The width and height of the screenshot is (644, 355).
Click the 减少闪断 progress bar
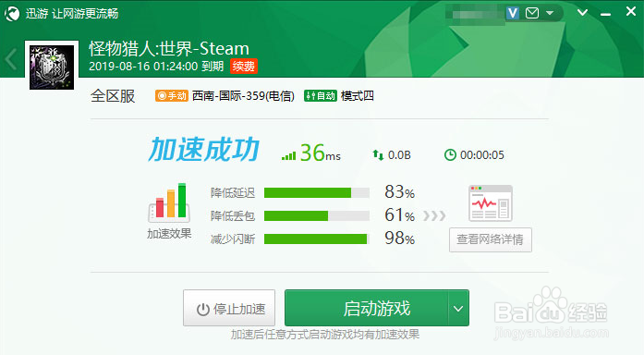point(317,239)
